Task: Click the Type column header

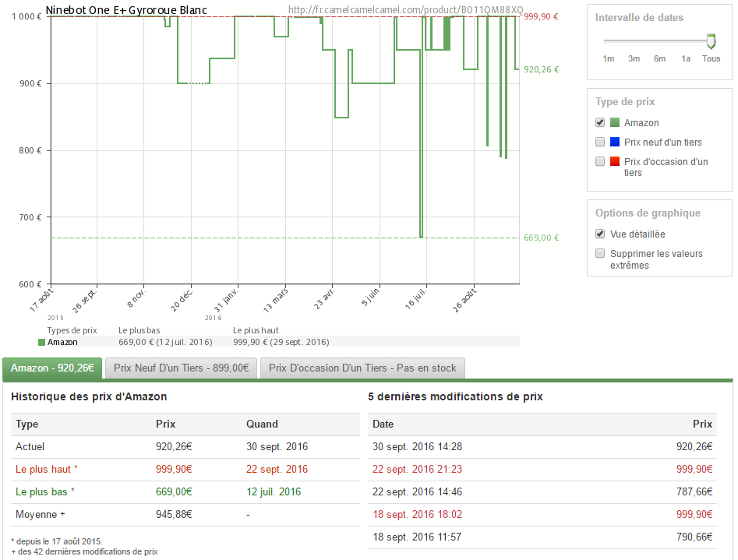Action: (26, 424)
